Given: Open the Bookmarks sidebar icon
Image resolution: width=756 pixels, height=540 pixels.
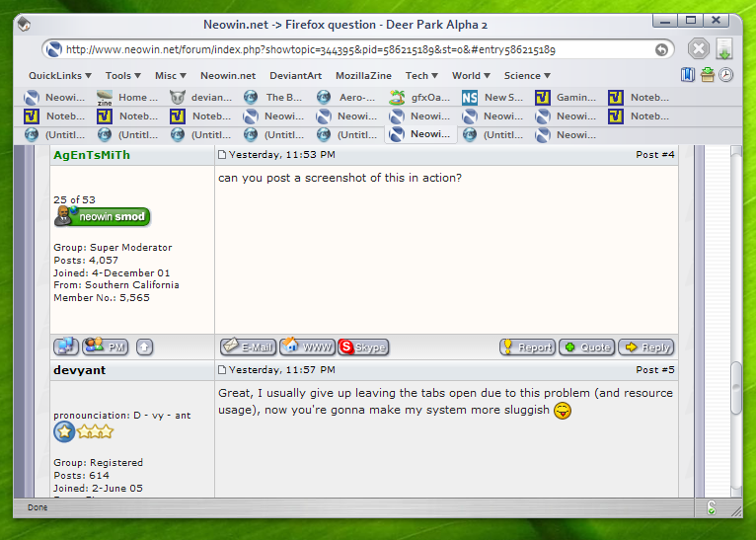Looking at the screenshot, I should [x=688, y=75].
